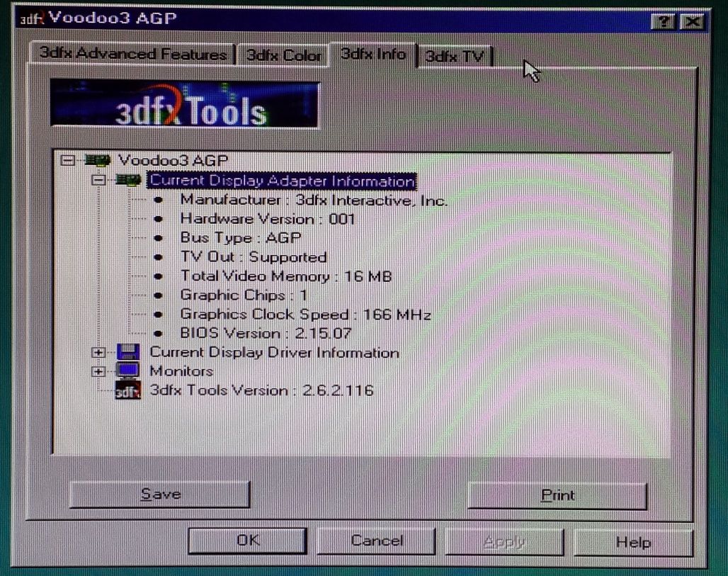Click the Cancel button

click(x=376, y=541)
